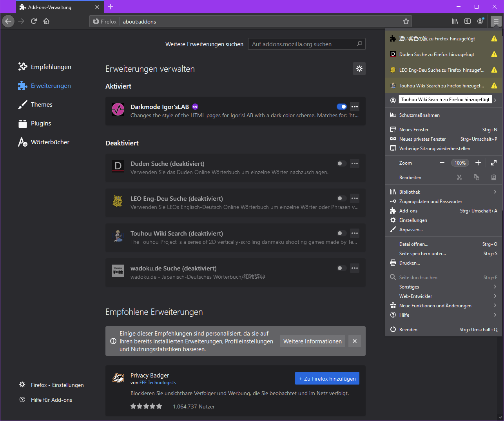This screenshot has width=504, height=421.
Task: Enable the Touhou Wiki Search extension
Action: [342, 233]
